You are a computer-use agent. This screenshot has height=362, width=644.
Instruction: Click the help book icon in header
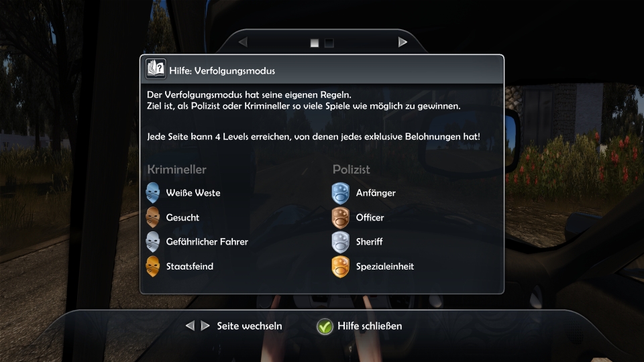pyautogui.click(x=156, y=68)
